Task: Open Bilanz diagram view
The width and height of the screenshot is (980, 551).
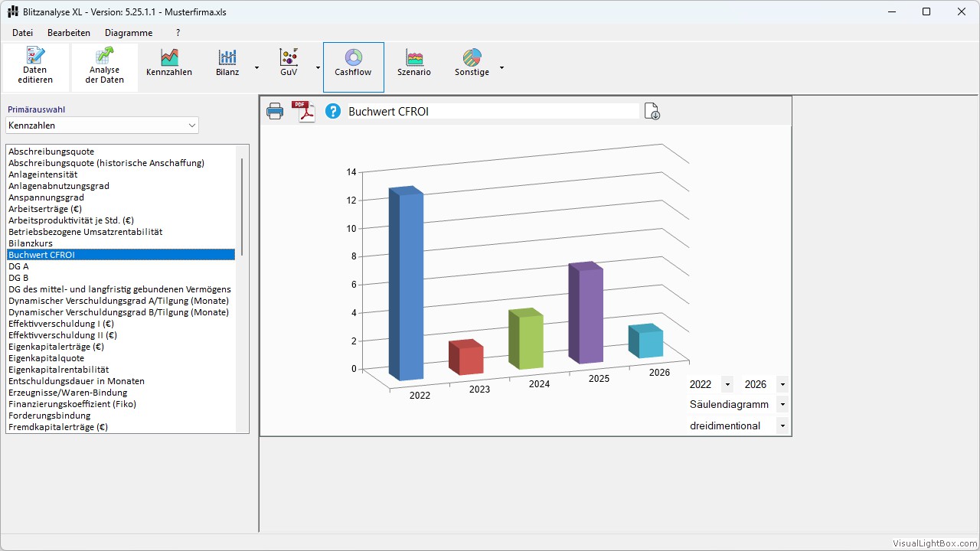Action: click(x=227, y=67)
